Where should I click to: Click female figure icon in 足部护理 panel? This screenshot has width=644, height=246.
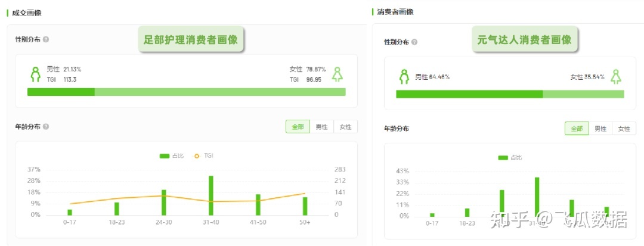click(x=338, y=74)
